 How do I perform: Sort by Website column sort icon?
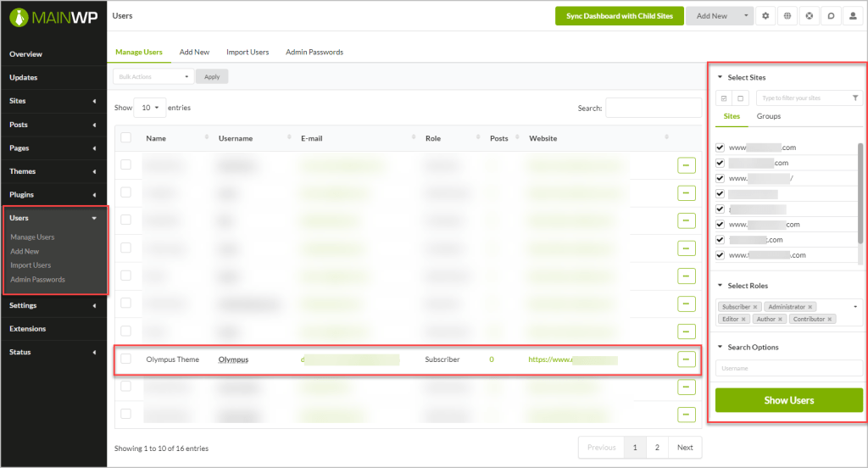[x=666, y=137]
